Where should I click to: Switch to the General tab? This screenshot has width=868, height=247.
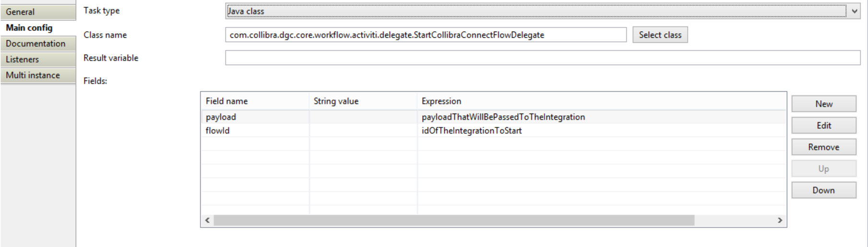(x=38, y=12)
